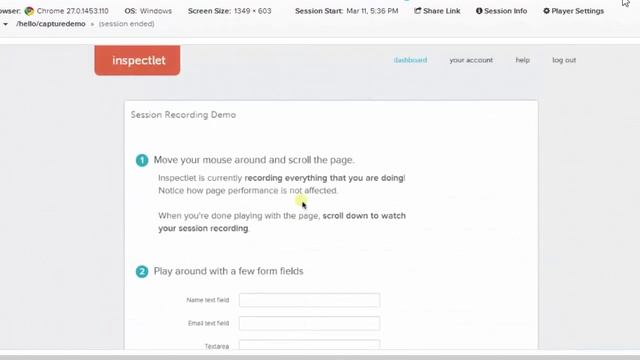Viewport: 640px width, 360px height.
Task: Click into the Textarea input
Action: point(309,345)
